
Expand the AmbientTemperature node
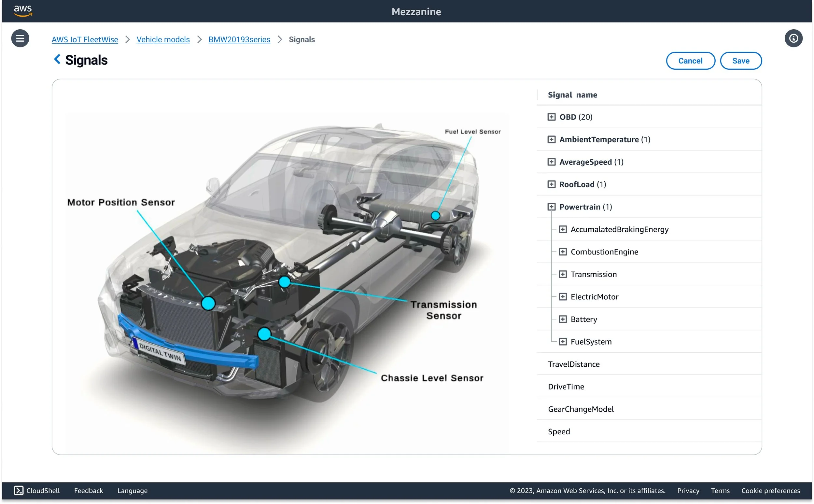pyautogui.click(x=551, y=139)
